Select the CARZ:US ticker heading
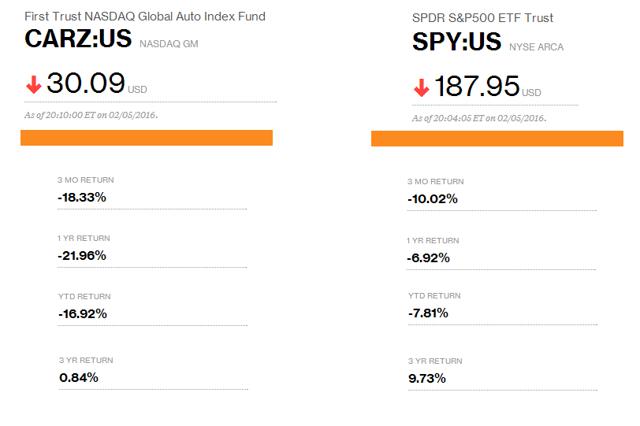The width and height of the screenshot is (640, 426). coord(78,39)
